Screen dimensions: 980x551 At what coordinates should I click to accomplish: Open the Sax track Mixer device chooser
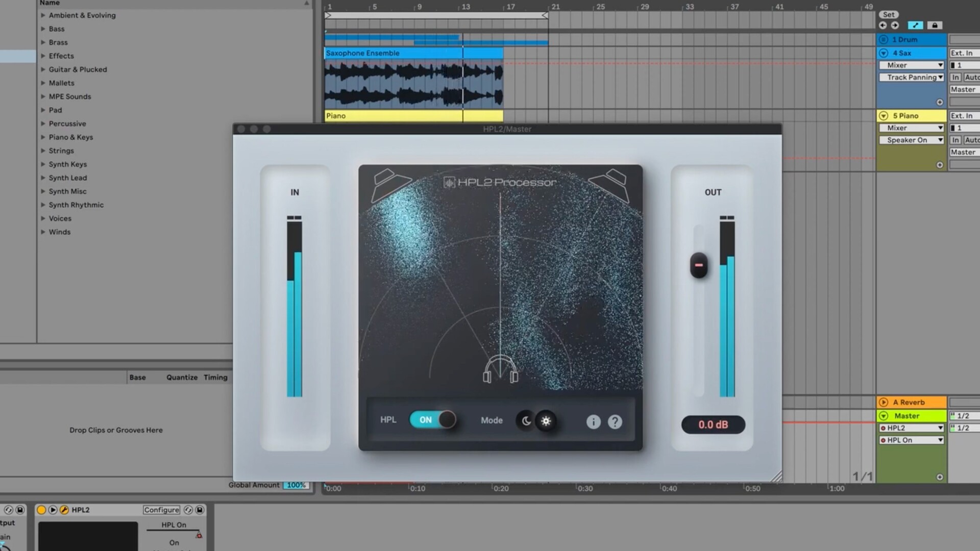point(912,65)
